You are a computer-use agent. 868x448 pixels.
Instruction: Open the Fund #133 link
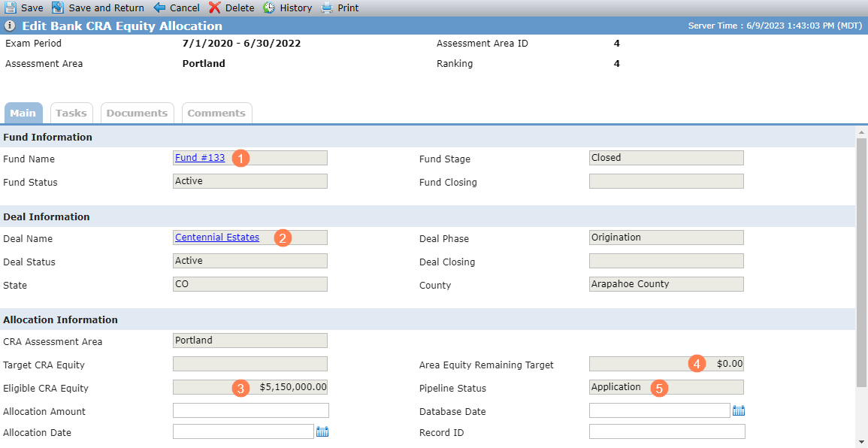[x=200, y=157]
